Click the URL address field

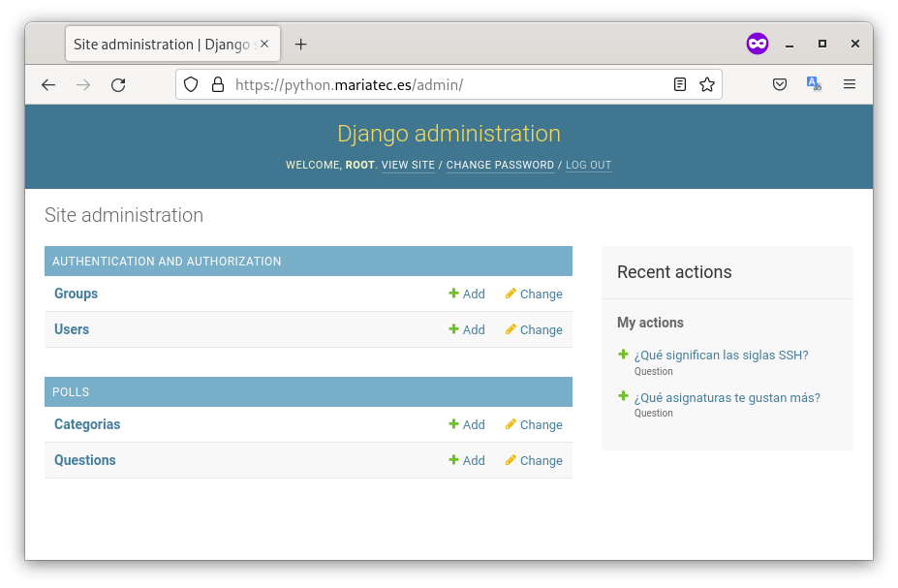pos(436,85)
